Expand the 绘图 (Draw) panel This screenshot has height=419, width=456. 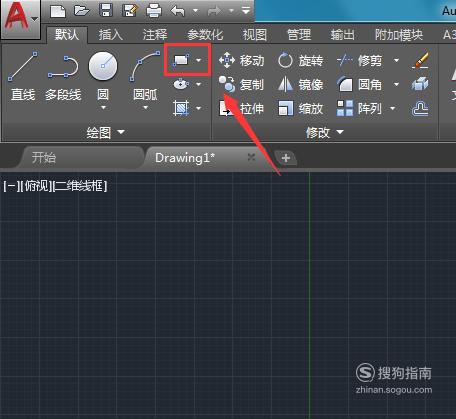click(105, 133)
